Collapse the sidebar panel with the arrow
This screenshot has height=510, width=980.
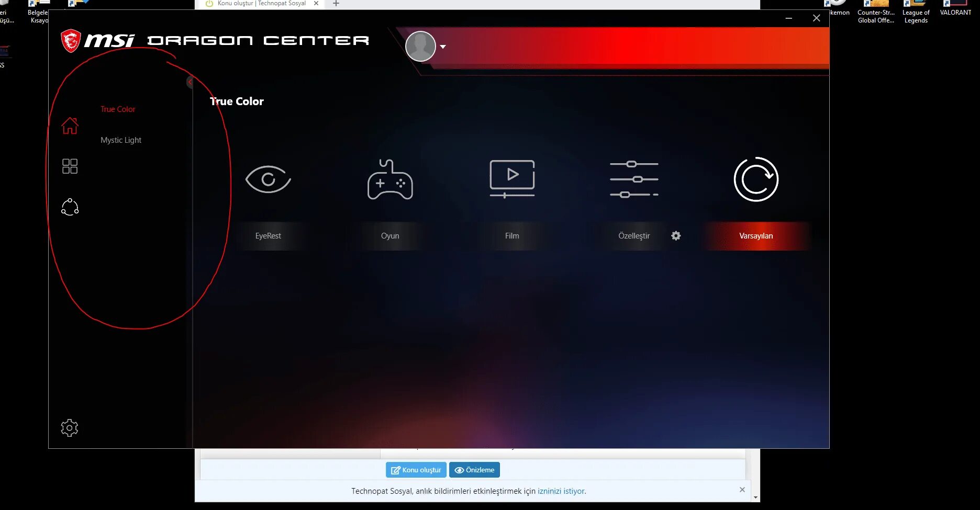pos(190,82)
